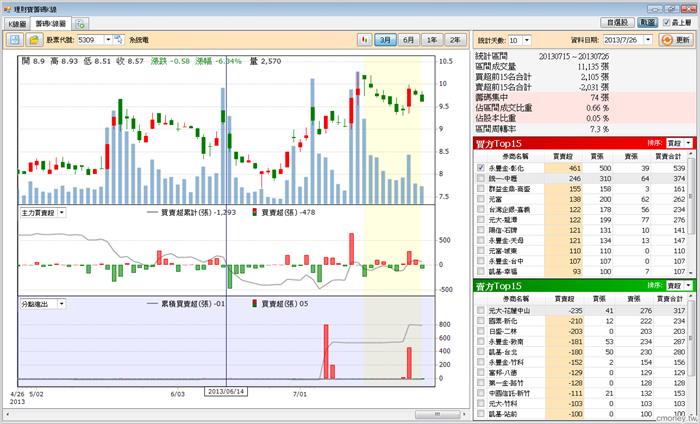Image resolution: width=700 pixels, height=424 pixels.
Task: Click the 買賣超 column header in buyer table
Action: 563,156
